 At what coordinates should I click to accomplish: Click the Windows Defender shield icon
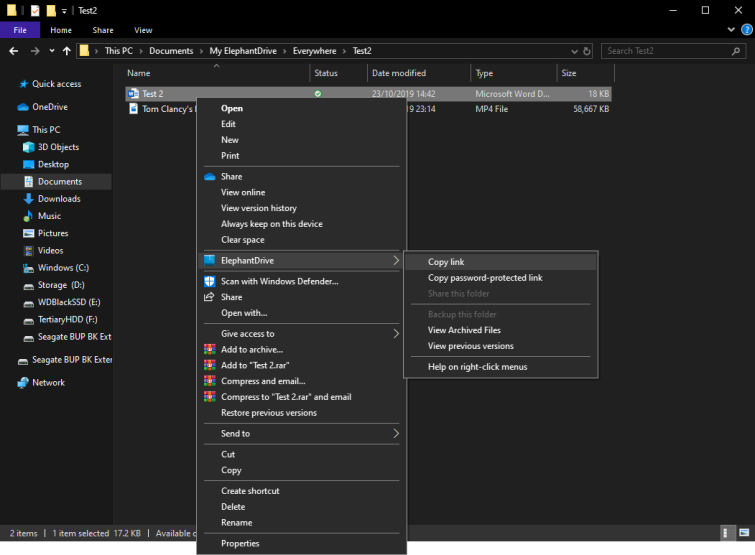[209, 281]
